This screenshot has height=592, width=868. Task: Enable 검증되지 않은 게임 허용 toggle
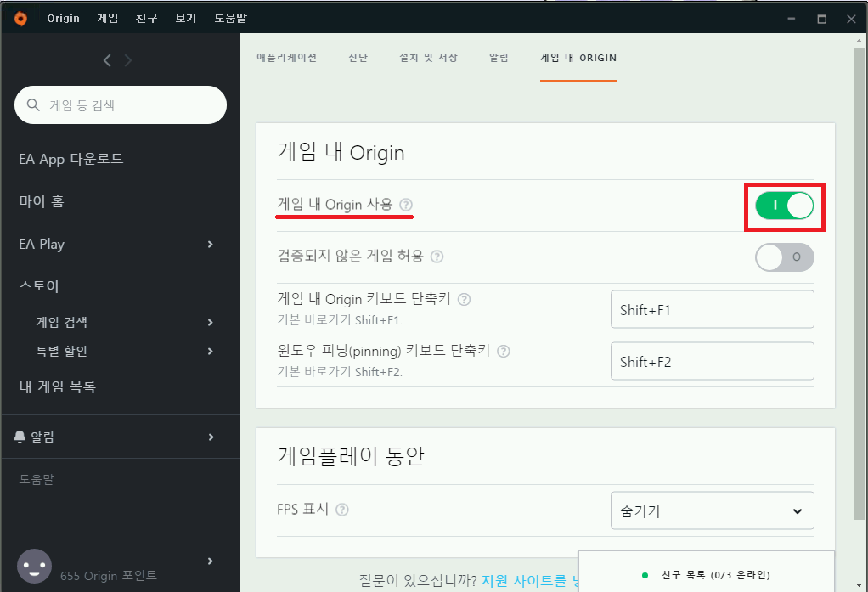(785, 257)
